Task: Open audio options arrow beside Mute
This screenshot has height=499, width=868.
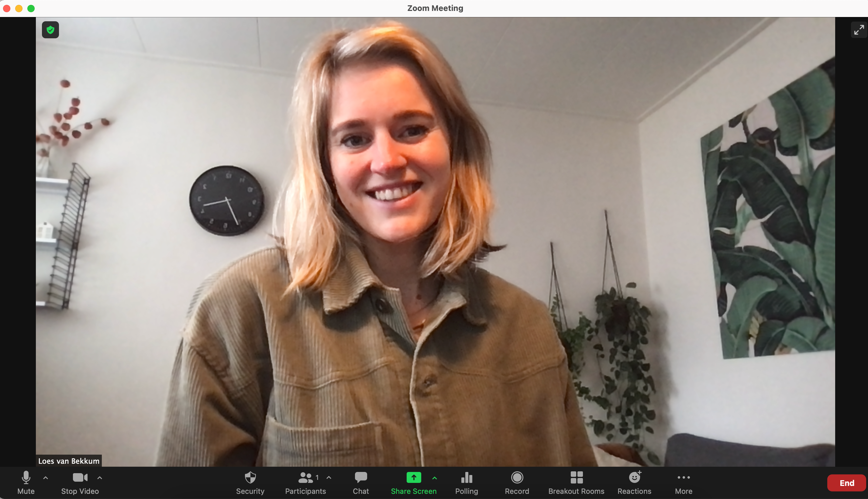Action: 46,477
